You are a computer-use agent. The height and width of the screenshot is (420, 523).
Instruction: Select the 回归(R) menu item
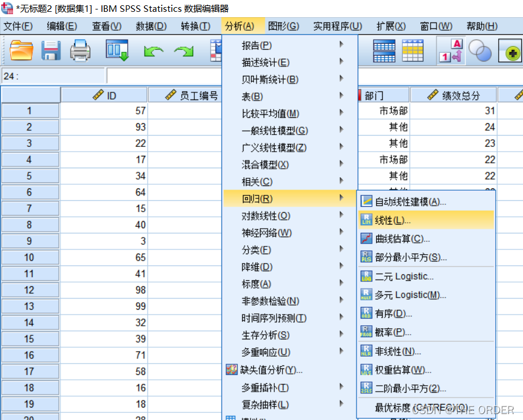[x=290, y=198]
